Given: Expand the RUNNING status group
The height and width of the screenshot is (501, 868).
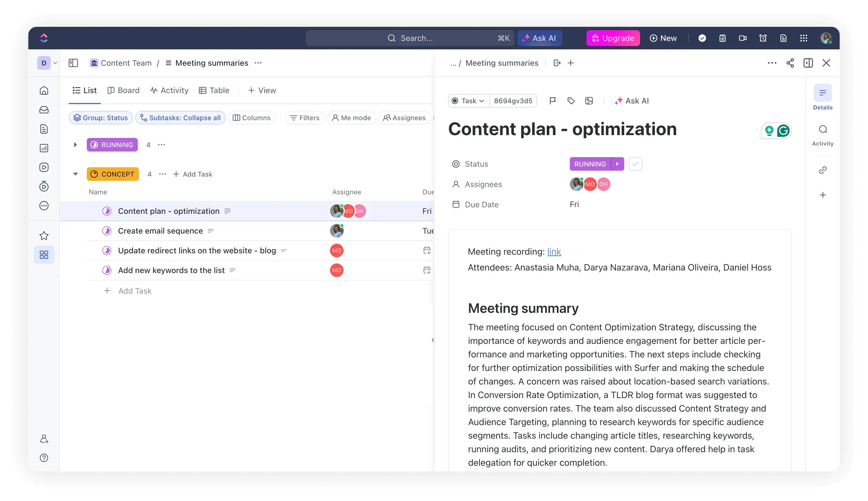Looking at the screenshot, I should [x=75, y=144].
